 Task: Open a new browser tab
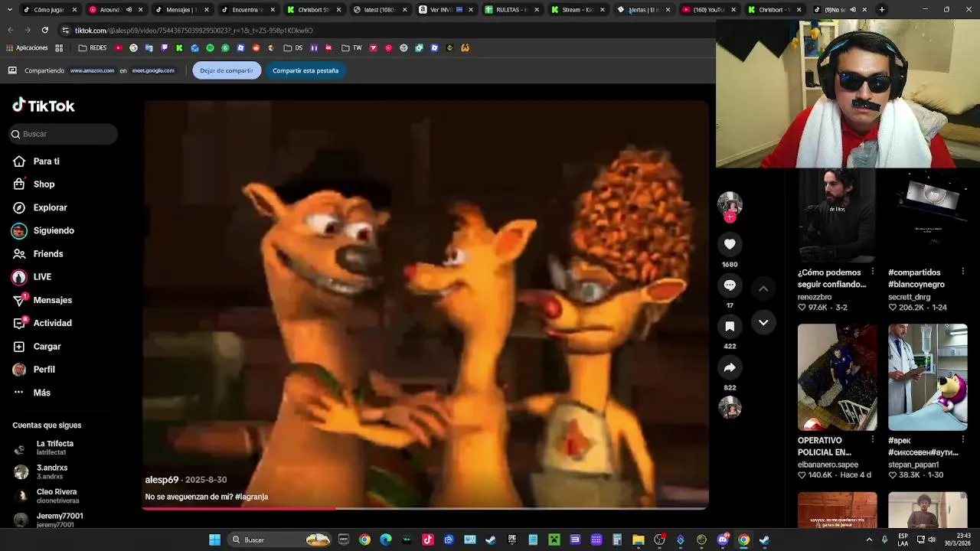(x=882, y=10)
